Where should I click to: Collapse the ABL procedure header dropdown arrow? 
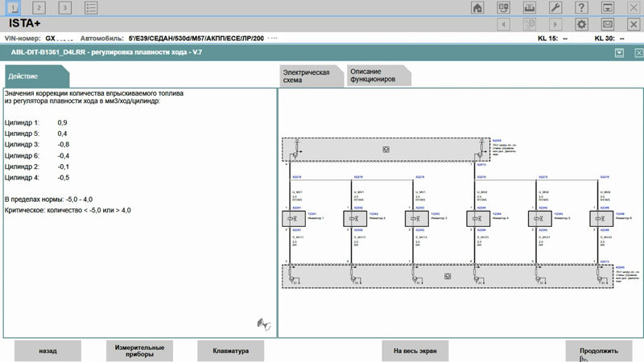pyautogui.click(x=618, y=52)
